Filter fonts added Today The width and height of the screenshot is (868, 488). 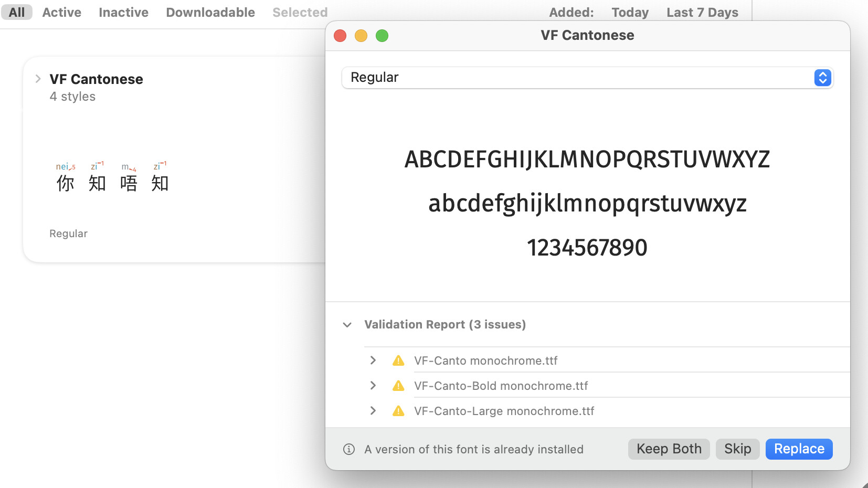(630, 12)
